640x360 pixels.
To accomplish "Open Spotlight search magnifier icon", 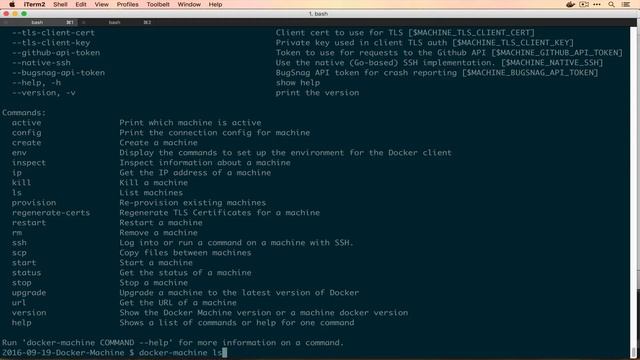I will click(x=611, y=4).
